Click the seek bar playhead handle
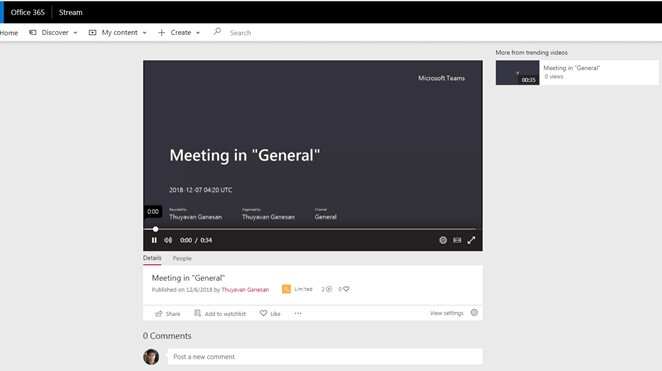This screenshot has height=371, width=662. click(155, 229)
